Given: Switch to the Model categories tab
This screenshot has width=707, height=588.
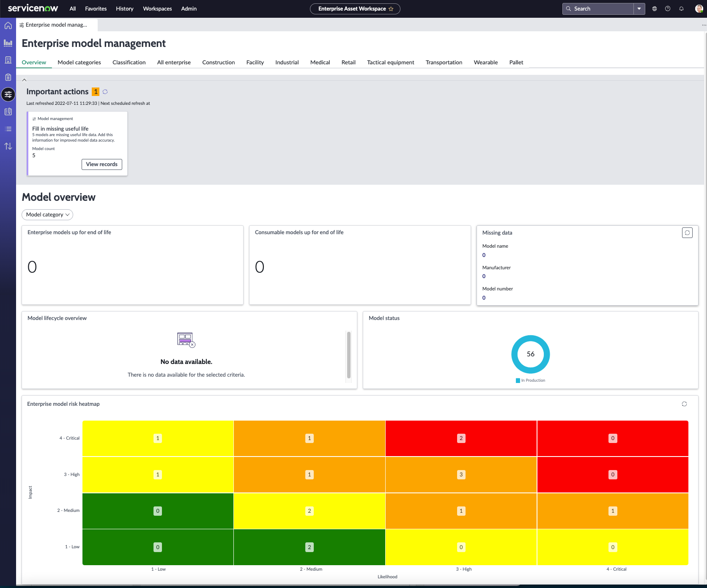Looking at the screenshot, I should click(x=79, y=63).
